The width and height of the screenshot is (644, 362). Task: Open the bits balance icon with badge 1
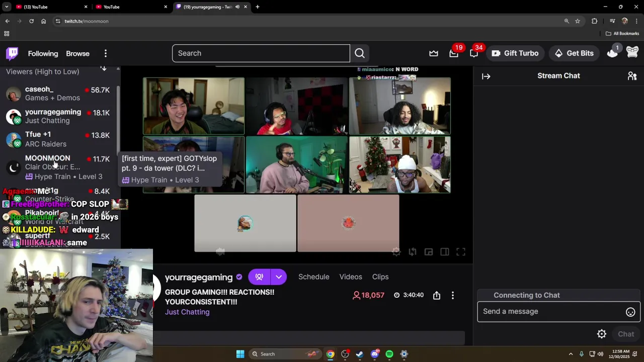[x=612, y=53]
